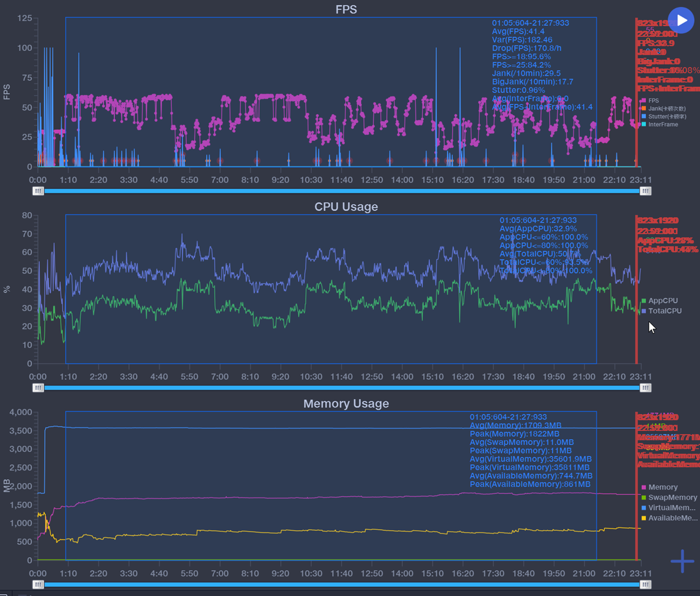The image size is (700, 596).
Task: Click the SwapMemory legend item
Action: (x=672, y=498)
